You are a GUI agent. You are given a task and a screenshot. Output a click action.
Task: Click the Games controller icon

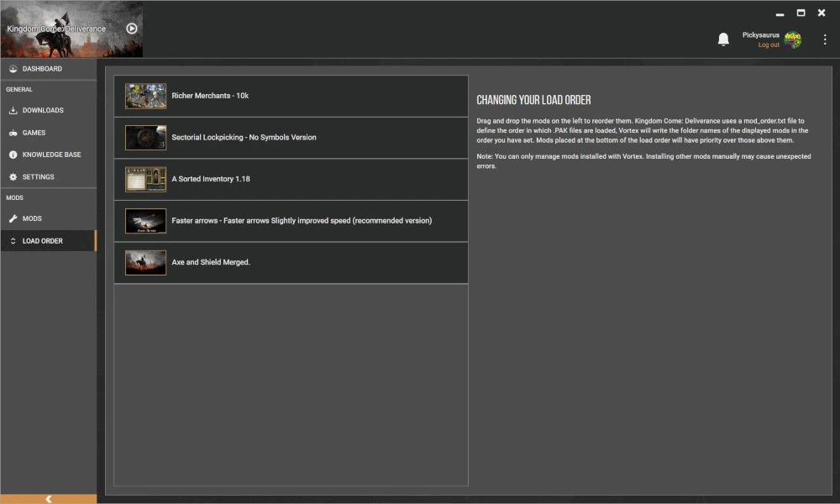(x=13, y=133)
